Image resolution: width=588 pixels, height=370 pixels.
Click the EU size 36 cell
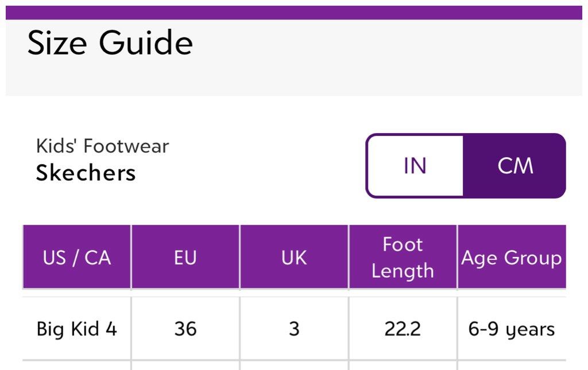[x=185, y=329]
